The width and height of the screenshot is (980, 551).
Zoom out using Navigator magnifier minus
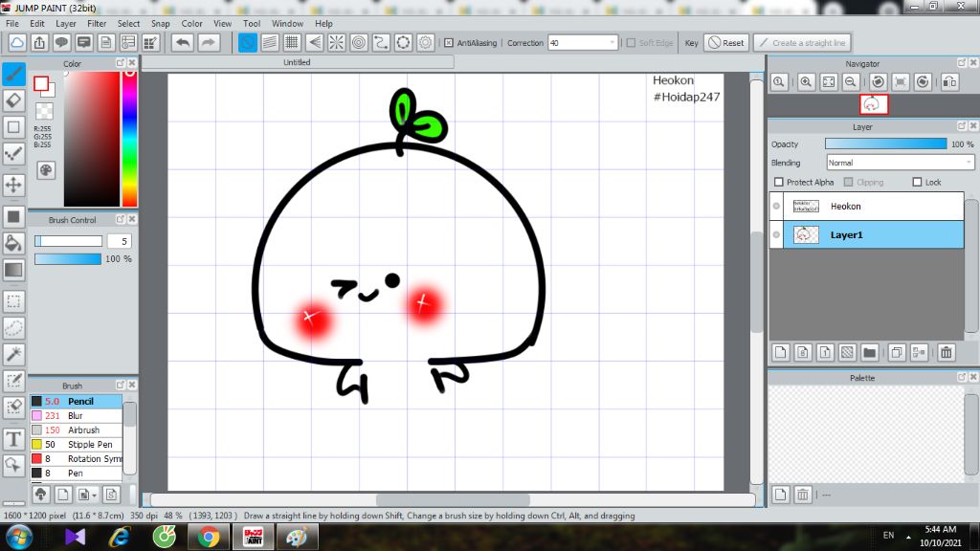pos(850,82)
